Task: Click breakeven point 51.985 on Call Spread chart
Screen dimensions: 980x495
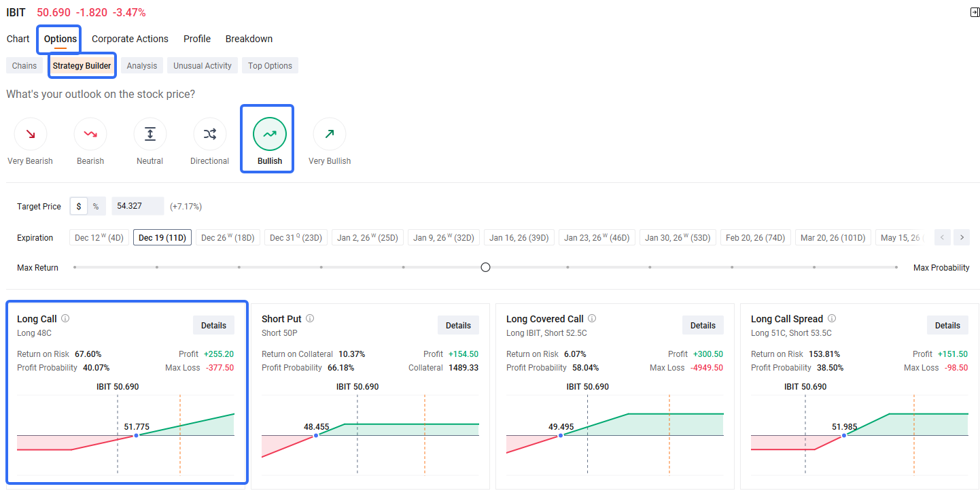Action: pos(844,435)
